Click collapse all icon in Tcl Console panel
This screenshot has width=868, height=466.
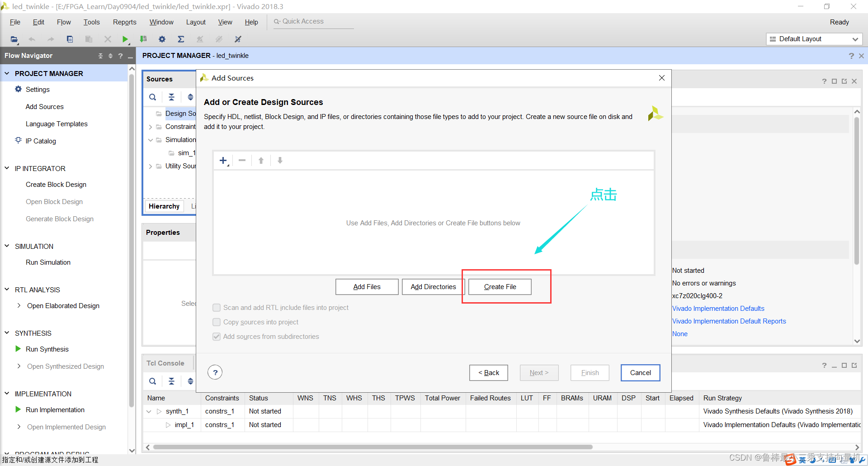(x=171, y=381)
